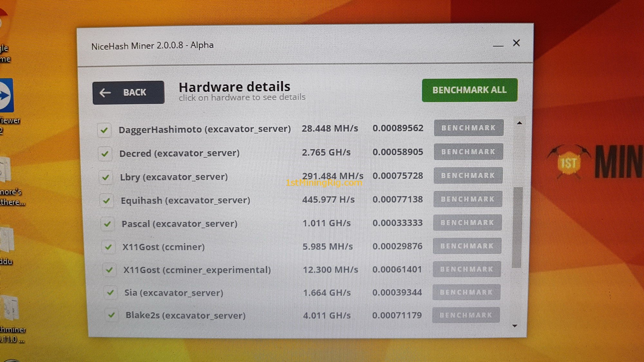
Task: Disable the Equihash algorithm checkbox
Action: (106, 201)
